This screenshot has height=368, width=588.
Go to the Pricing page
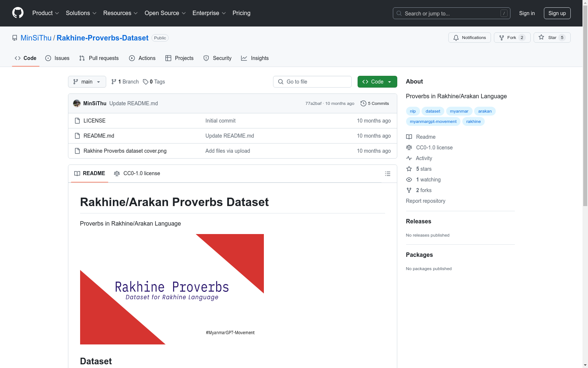click(x=241, y=13)
